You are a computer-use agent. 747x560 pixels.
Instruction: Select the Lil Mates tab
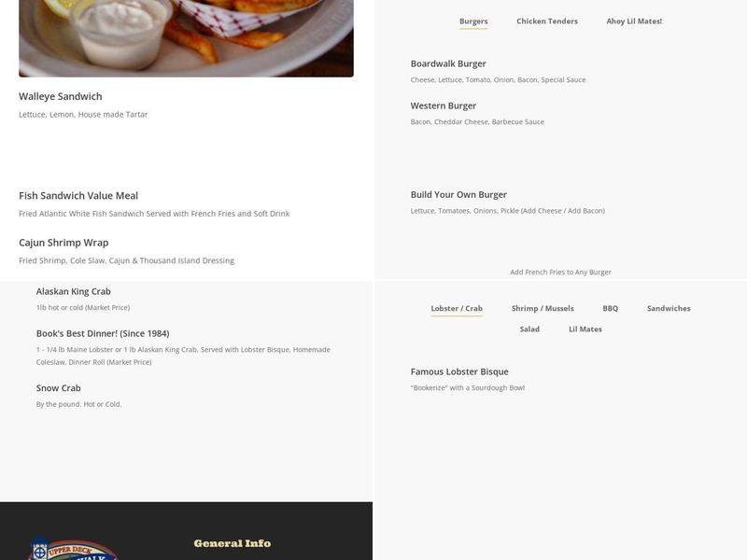coord(585,329)
